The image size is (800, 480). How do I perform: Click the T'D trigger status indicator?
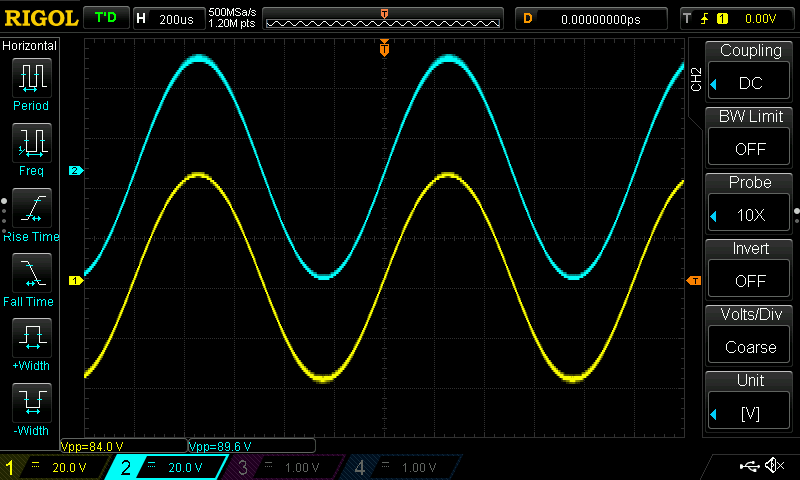(x=106, y=18)
